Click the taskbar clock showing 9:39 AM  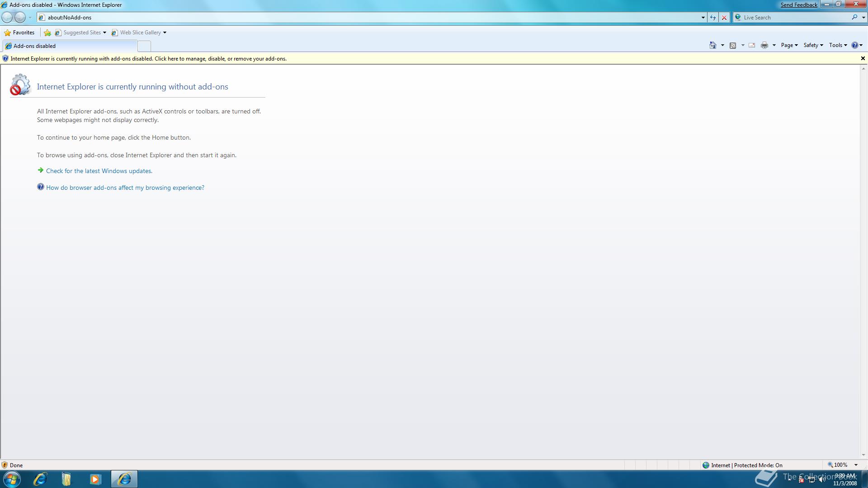point(845,479)
